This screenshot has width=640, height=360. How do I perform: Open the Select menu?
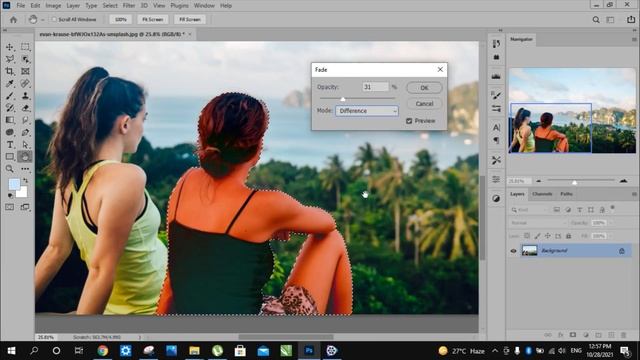click(x=110, y=6)
